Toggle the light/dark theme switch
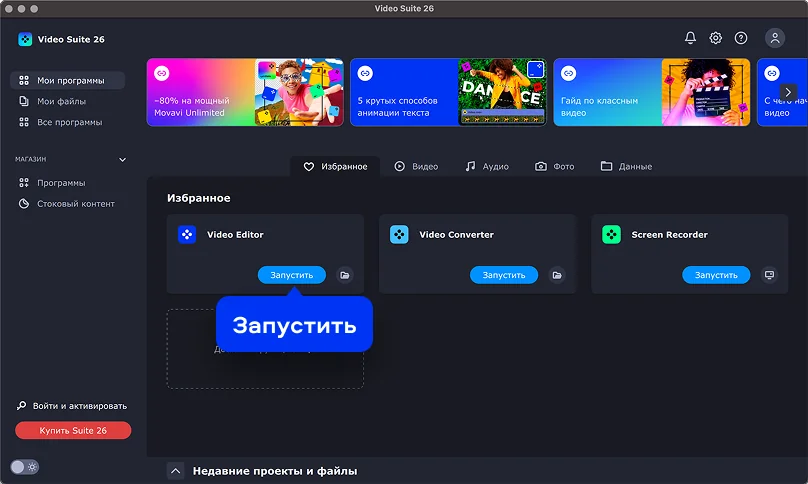 pyautogui.click(x=24, y=467)
